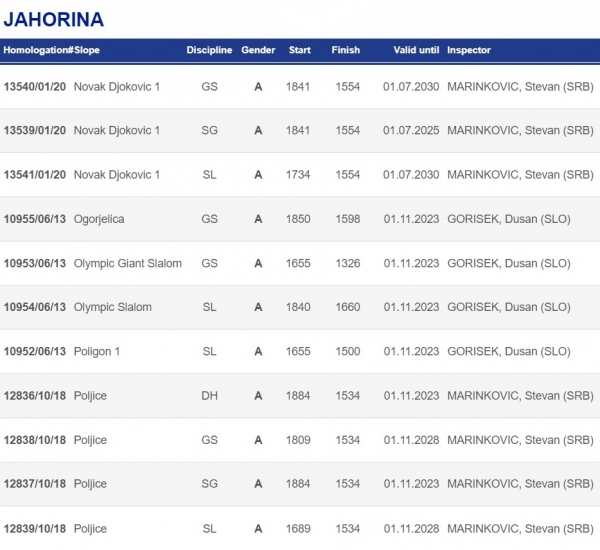Open homologation 10953/06/13
The width and height of the screenshot is (600, 550).
click(35, 264)
